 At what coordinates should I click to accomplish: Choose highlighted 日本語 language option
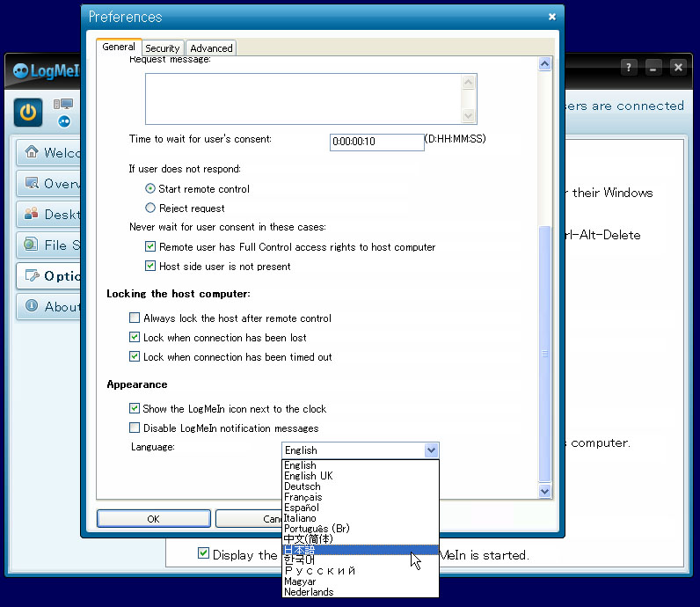[361, 550]
